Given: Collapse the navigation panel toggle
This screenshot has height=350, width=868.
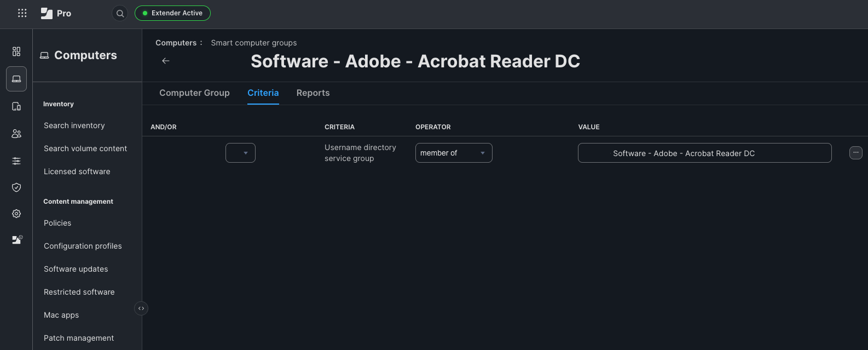Looking at the screenshot, I should (x=141, y=308).
